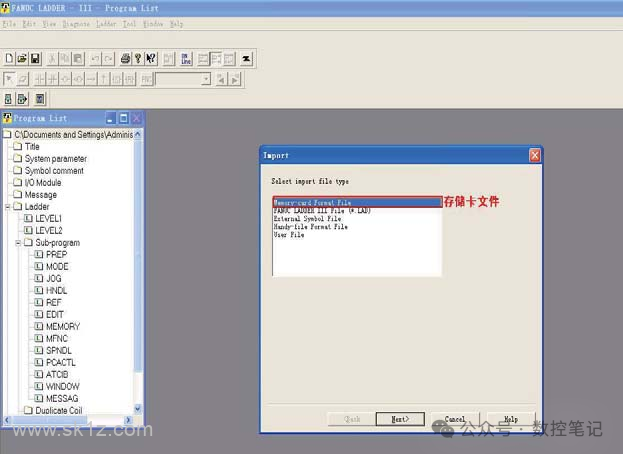623x454 pixels.
Task: Select the eraser ladder tool
Action: (x=23, y=79)
